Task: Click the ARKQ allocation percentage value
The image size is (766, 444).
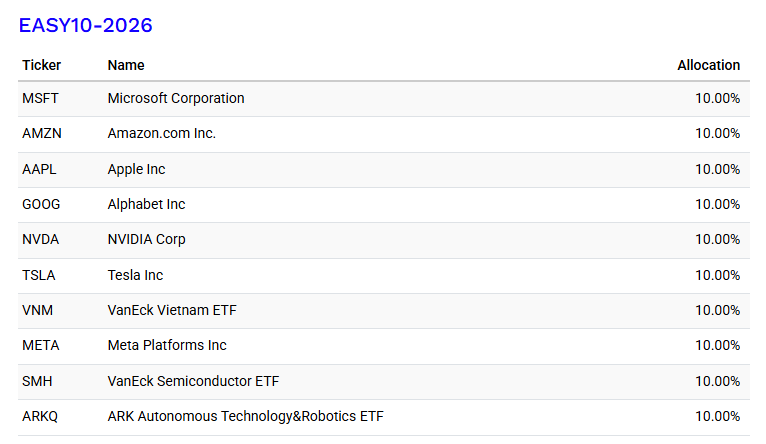Action: tap(717, 416)
